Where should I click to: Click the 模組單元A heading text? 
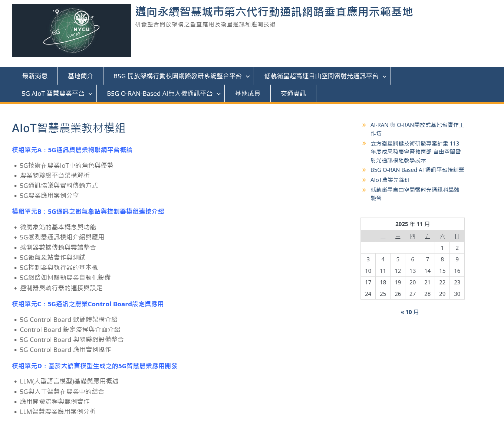(72, 150)
